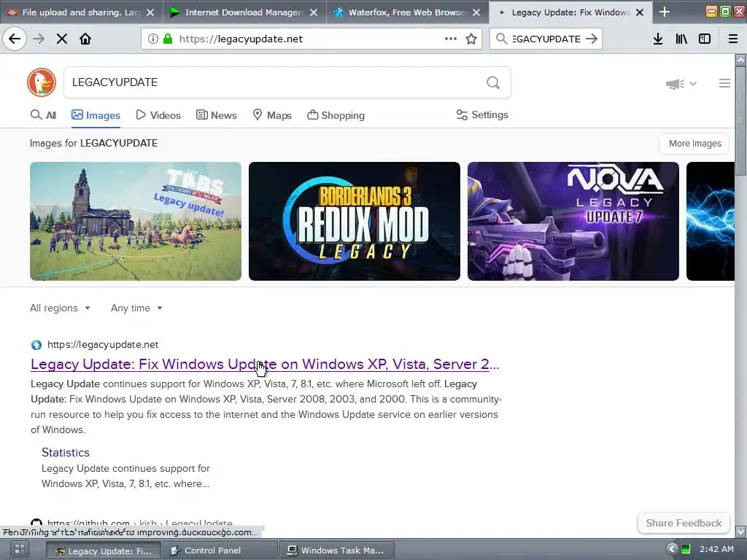Open the megaphone announcements dropdown

point(681,84)
